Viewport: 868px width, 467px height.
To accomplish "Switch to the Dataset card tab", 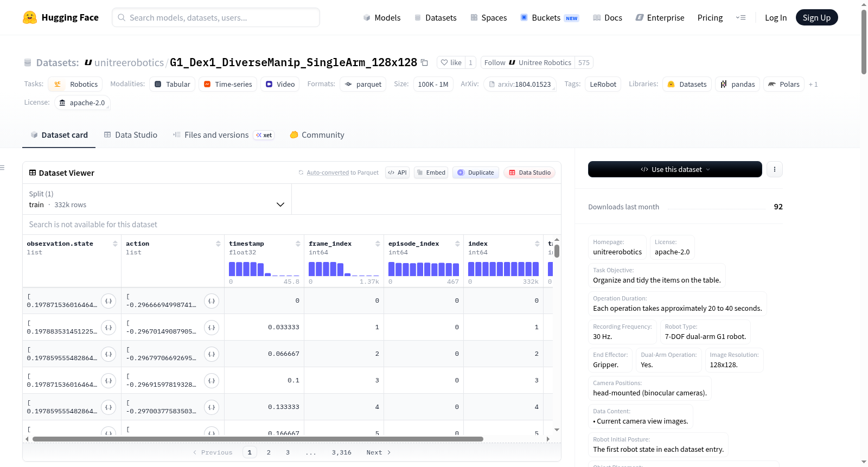I will pyautogui.click(x=59, y=135).
